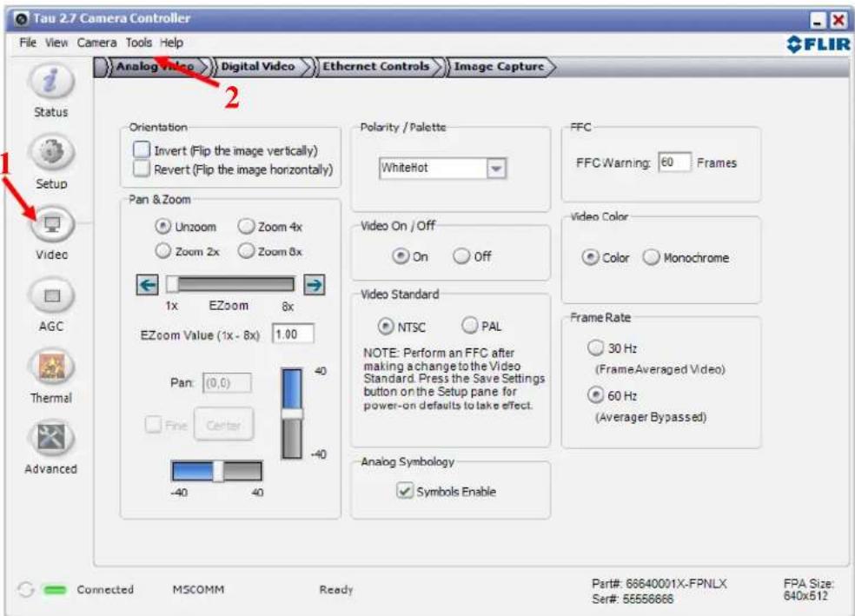Image resolution: width=855 pixels, height=616 pixels.
Task: Click the Averager Bypassed label
Action: click(x=651, y=417)
